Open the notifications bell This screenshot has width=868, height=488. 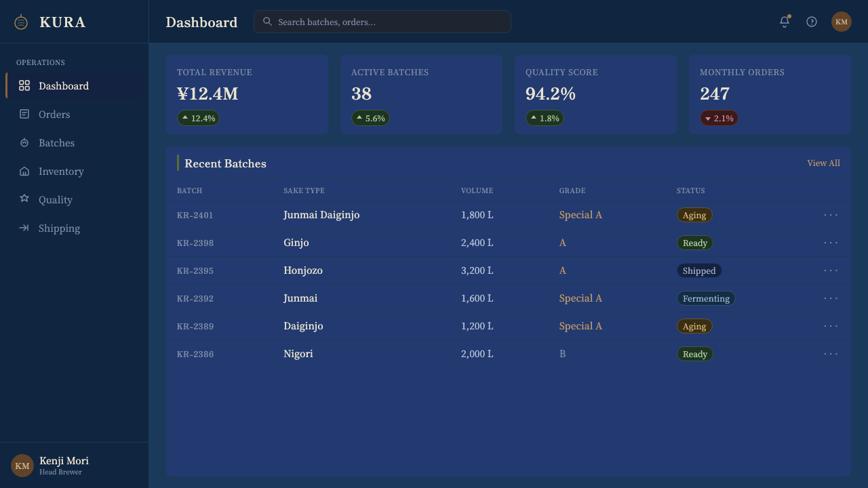tap(785, 22)
